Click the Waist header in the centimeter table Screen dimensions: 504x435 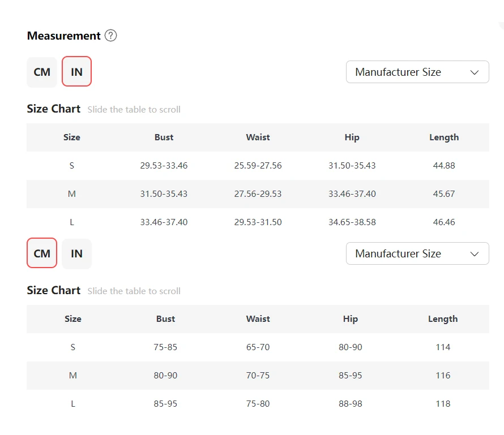[x=258, y=319]
